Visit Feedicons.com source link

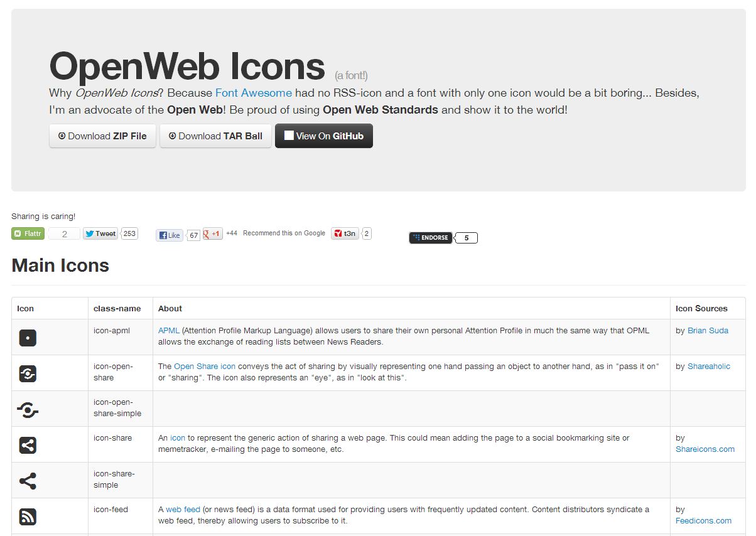[703, 520]
